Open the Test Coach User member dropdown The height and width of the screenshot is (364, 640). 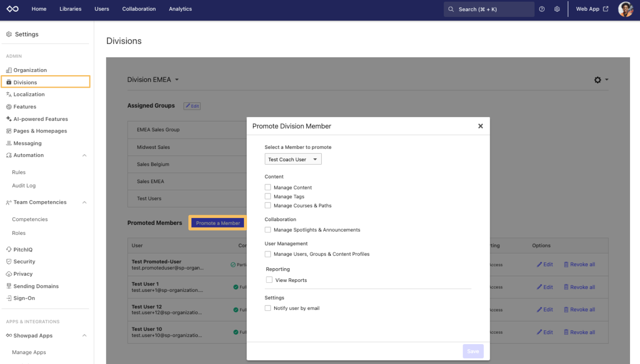[293, 159]
